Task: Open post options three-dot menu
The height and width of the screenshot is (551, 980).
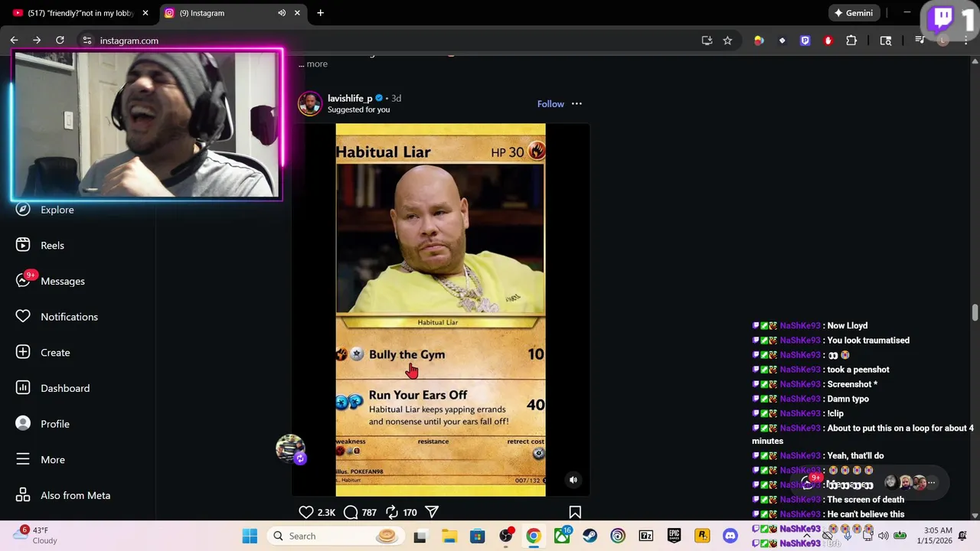Action: (x=577, y=104)
